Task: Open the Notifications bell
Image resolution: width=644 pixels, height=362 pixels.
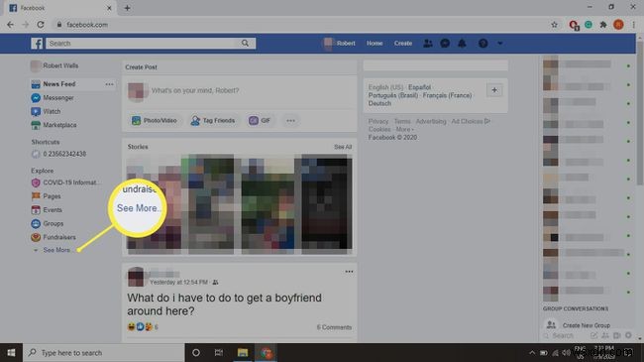Action: click(x=462, y=44)
